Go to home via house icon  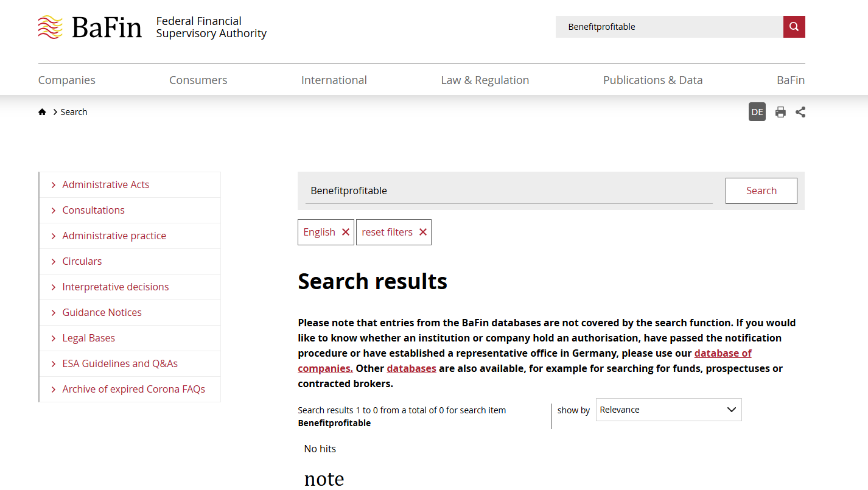[42, 112]
